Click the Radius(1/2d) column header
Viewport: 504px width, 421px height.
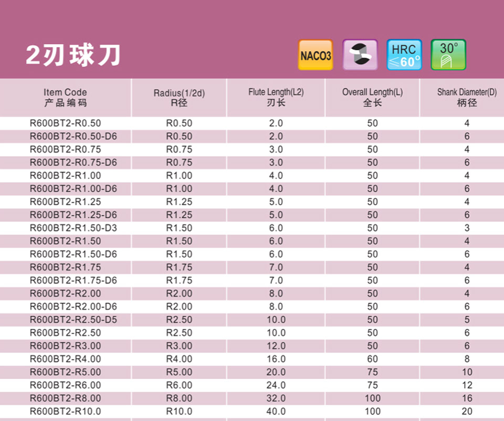(179, 98)
